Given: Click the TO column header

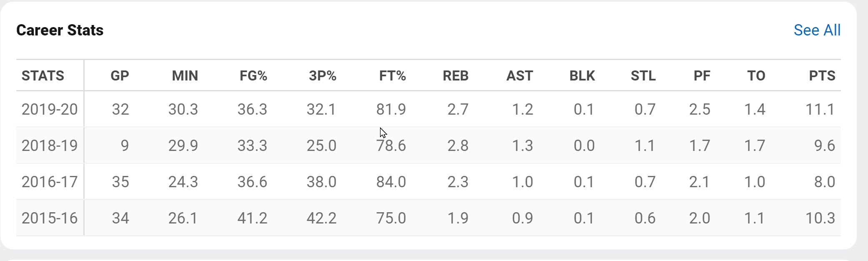Looking at the screenshot, I should tap(756, 75).
